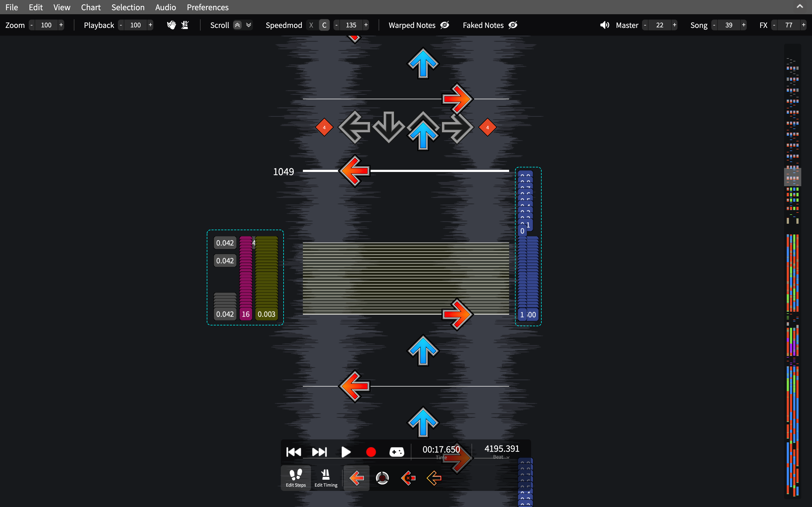Set scroll direction to downward chevron
Image resolution: width=812 pixels, height=507 pixels.
tap(249, 25)
